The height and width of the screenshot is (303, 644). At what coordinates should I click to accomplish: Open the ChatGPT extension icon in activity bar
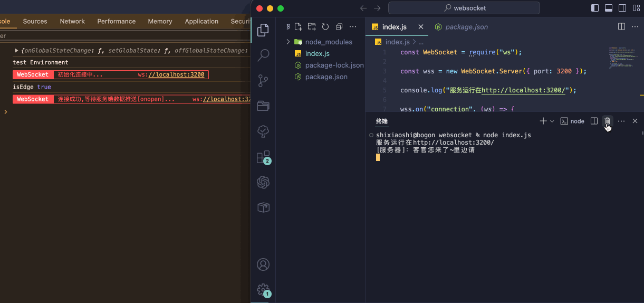263,182
